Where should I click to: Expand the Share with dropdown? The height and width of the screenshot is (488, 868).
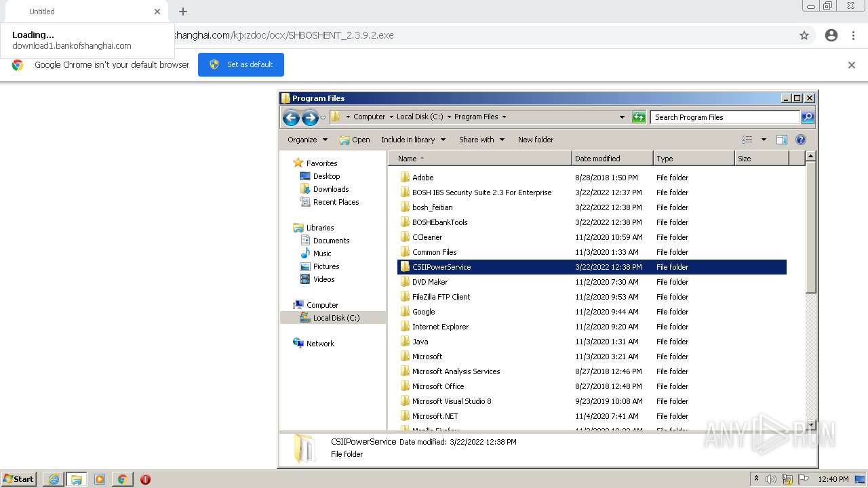(481, 140)
